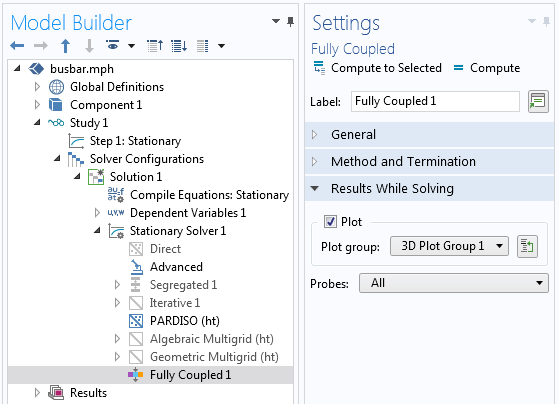The width and height of the screenshot is (559, 404).
Task: Uncheck the Plot checkbox
Action: 330,221
